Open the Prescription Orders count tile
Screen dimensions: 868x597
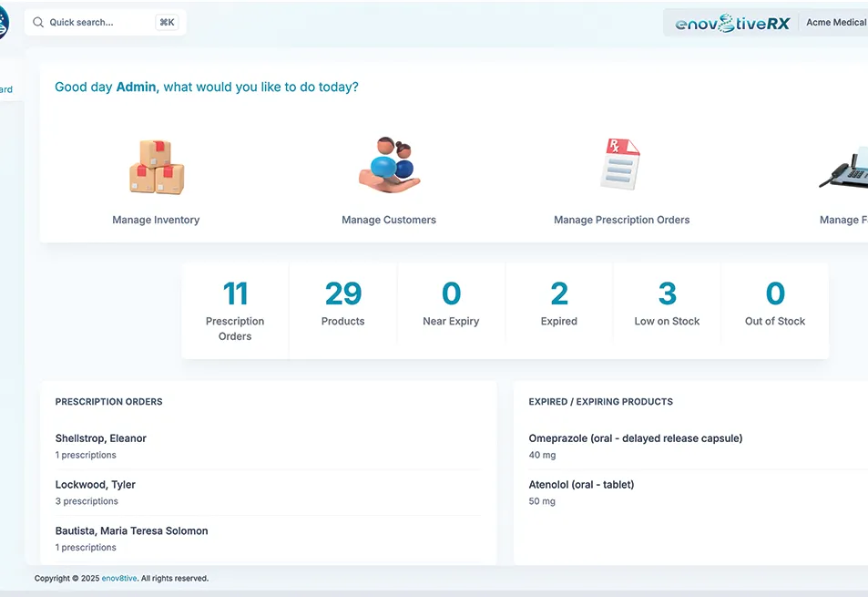point(235,311)
